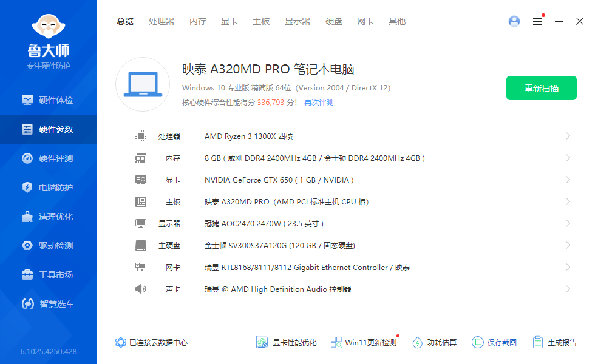The height and width of the screenshot is (364, 595).
Task: Open the hamburger main menu icon
Action: 537,21
